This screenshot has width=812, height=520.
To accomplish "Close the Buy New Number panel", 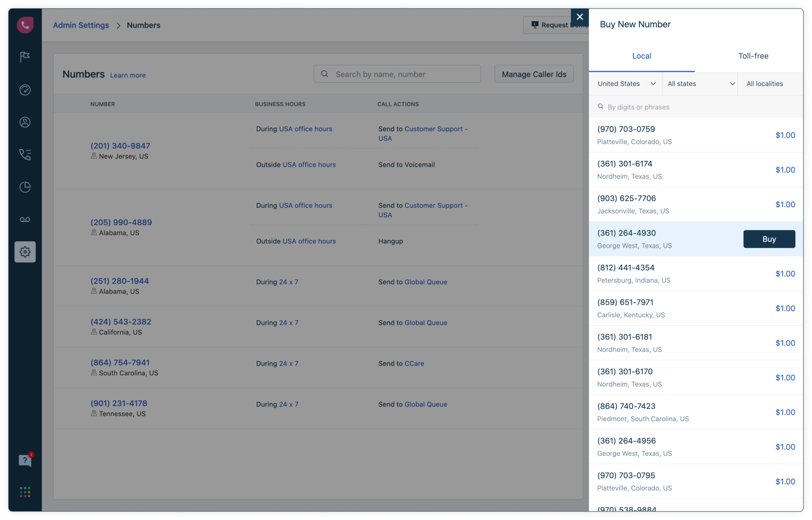I will [x=579, y=17].
